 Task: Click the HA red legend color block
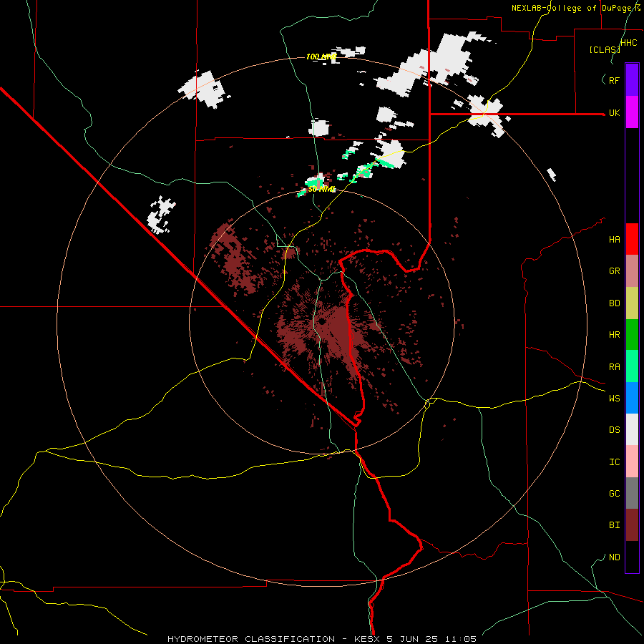(632, 239)
